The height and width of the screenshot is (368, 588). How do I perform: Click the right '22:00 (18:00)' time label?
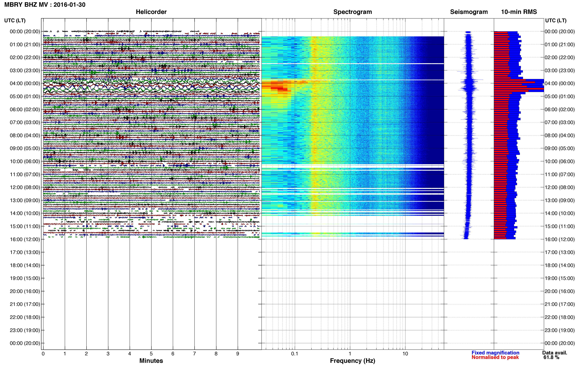point(560,317)
